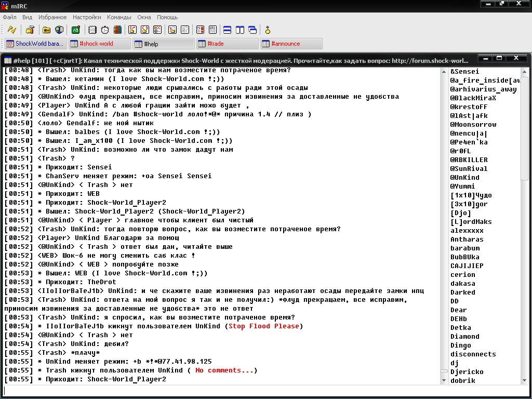Open the Окна menu
This screenshot has height=399, width=532.
pyautogui.click(x=144, y=17)
